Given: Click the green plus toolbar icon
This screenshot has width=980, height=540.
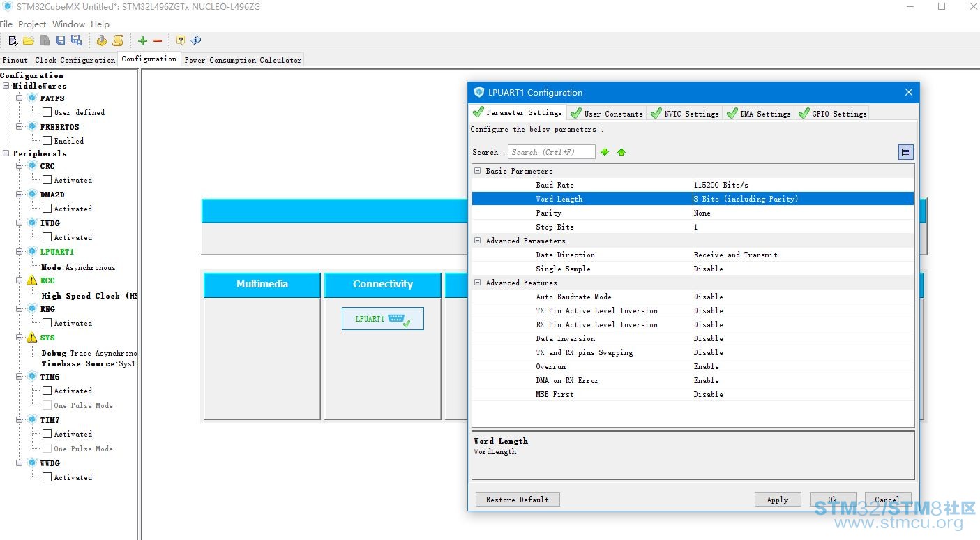Looking at the screenshot, I should click(142, 40).
